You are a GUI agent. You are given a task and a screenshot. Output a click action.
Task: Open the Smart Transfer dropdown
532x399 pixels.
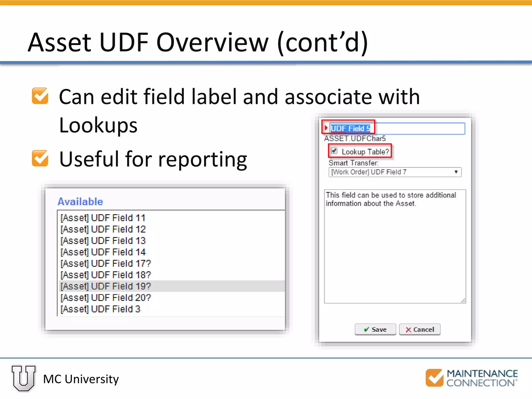click(x=395, y=172)
